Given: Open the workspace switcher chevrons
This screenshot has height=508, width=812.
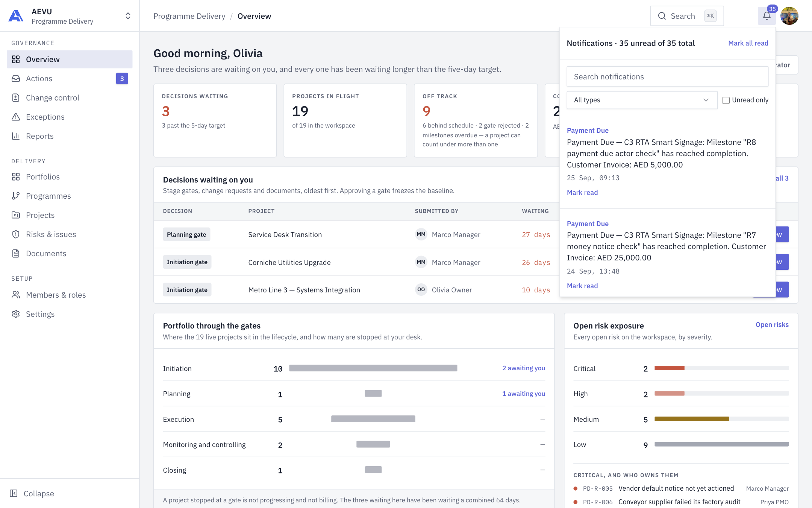Looking at the screenshot, I should (x=128, y=16).
